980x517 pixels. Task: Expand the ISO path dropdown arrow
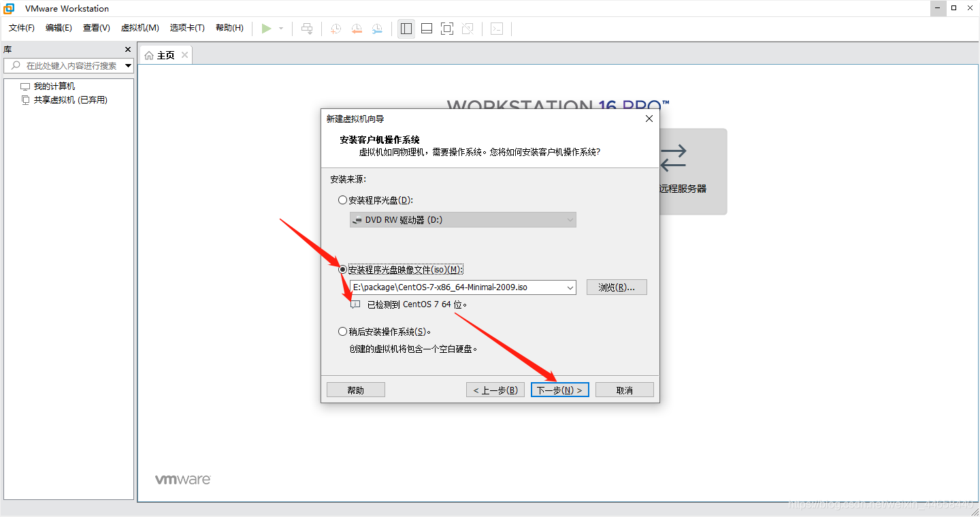pyautogui.click(x=570, y=287)
